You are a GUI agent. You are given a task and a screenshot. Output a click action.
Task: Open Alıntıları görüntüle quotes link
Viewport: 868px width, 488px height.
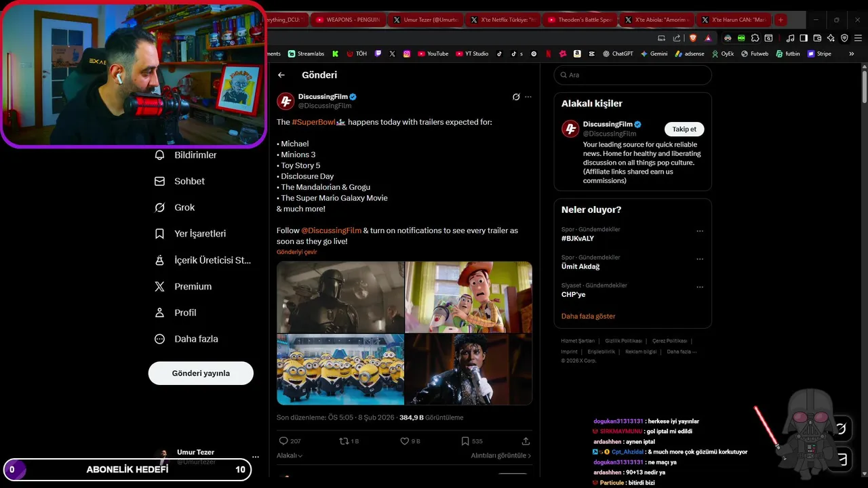(x=501, y=456)
